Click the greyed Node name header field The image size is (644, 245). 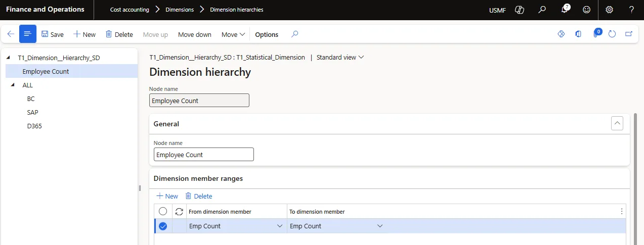click(x=199, y=101)
